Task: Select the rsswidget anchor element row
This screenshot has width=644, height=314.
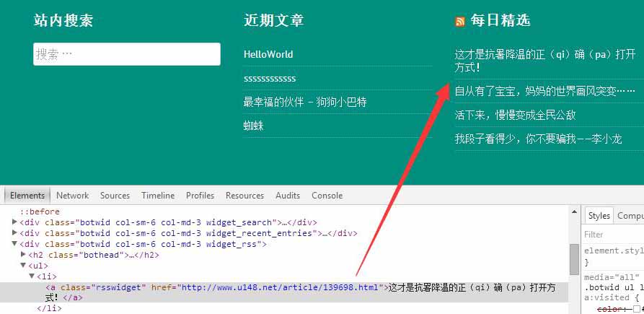Action: pyautogui.click(x=284, y=292)
